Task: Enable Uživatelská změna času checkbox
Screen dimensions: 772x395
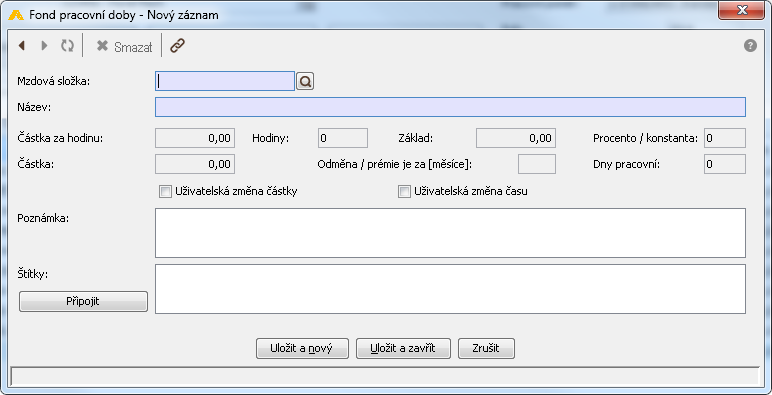Action: click(404, 192)
